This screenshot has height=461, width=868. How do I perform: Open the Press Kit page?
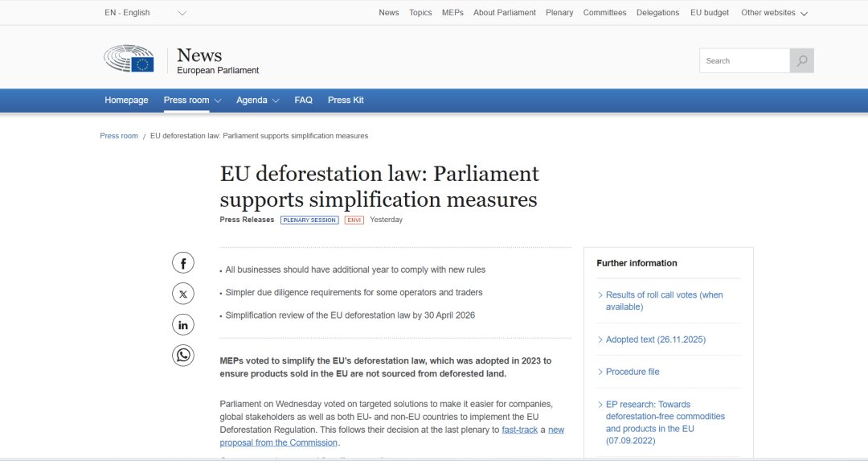(x=346, y=101)
